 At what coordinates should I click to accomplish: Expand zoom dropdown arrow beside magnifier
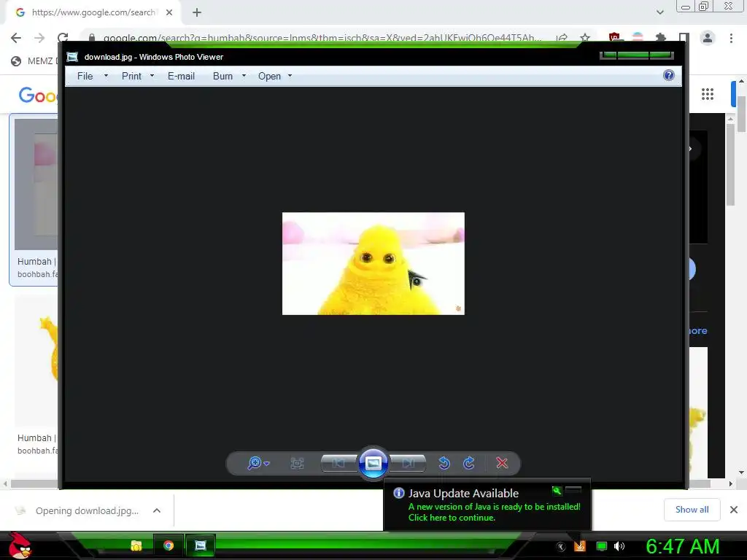click(x=267, y=463)
